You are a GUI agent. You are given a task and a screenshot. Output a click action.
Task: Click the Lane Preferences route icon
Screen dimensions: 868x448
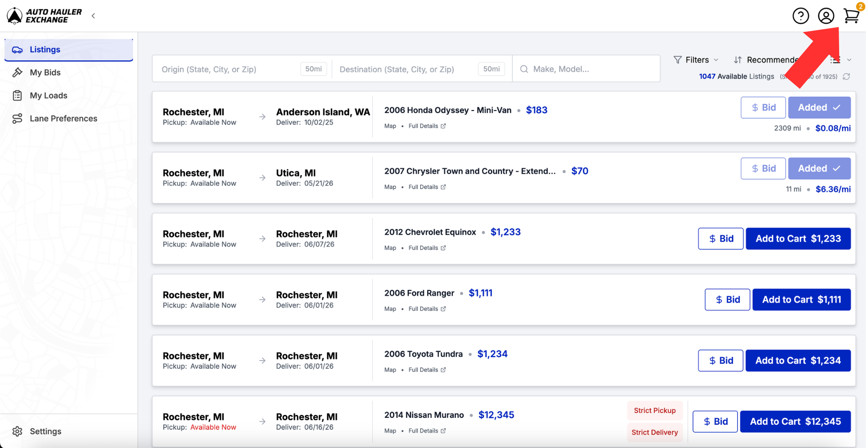click(17, 119)
